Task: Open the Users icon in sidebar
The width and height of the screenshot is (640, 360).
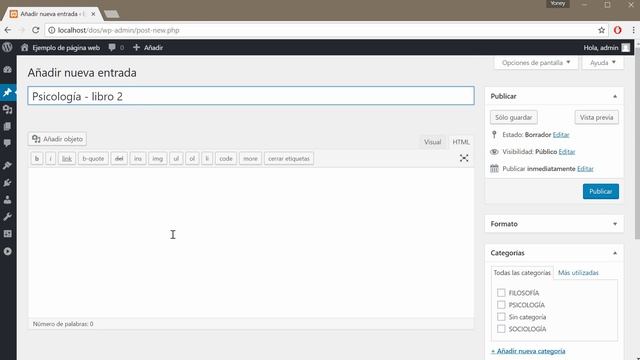Action: 7,200
